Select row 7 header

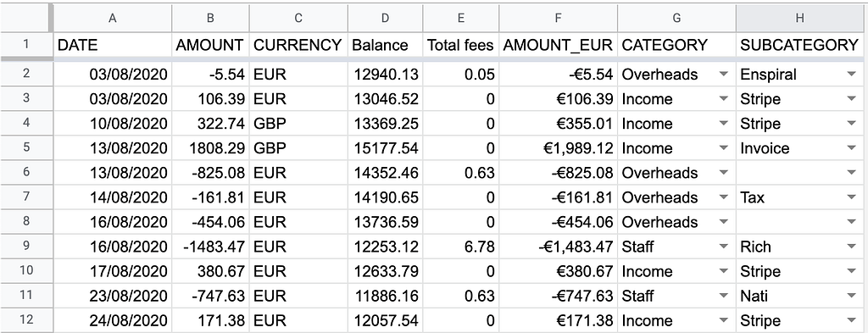26,197
